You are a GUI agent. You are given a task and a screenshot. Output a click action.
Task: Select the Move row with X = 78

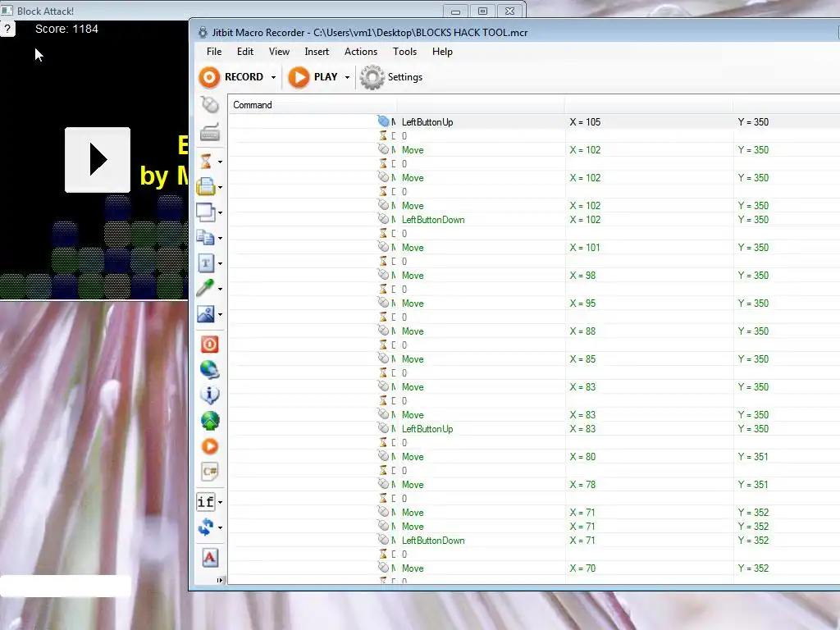pos(533,484)
